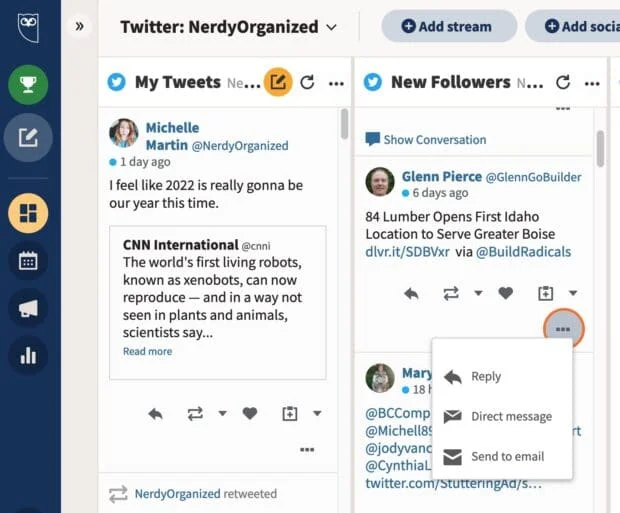
Task: Open Michelle Martin profile name link
Action: [x=172, y=136]
